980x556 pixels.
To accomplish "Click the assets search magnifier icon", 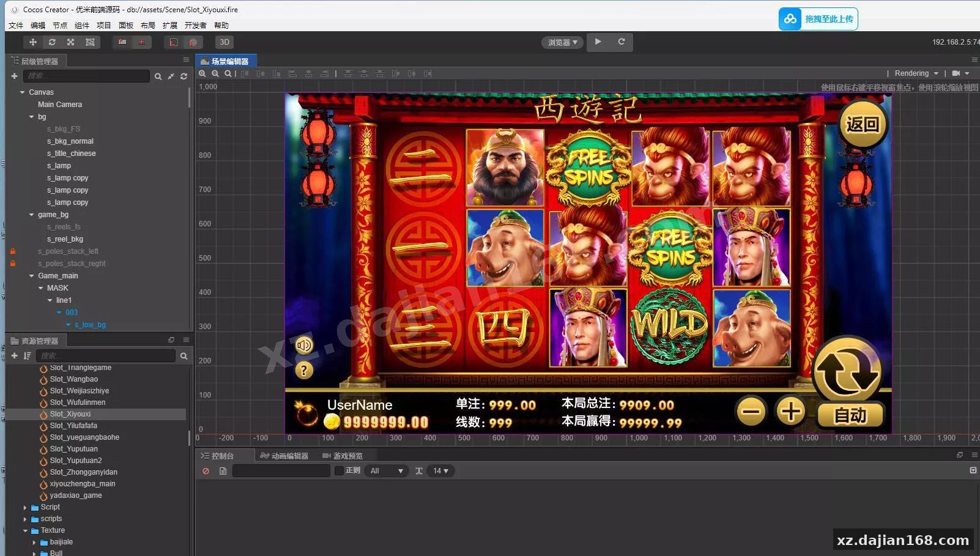I will pos(184,356).
